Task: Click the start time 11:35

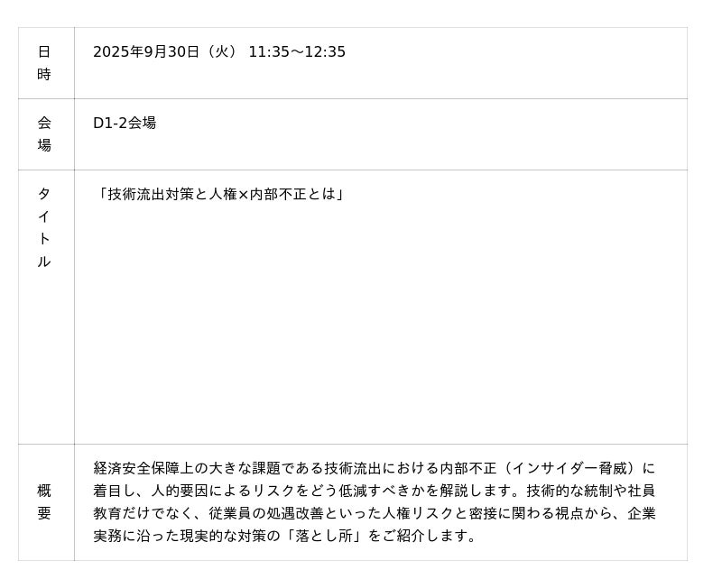Action: (x=268, y=52)
